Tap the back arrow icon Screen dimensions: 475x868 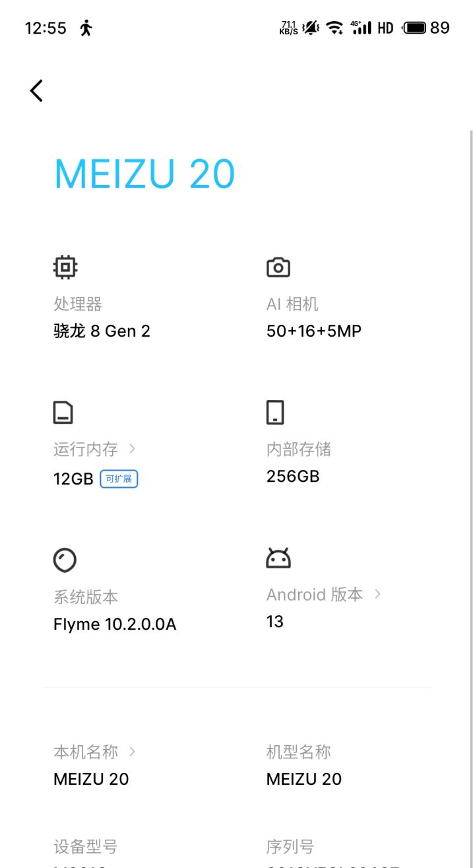click(x=36, y=90)
